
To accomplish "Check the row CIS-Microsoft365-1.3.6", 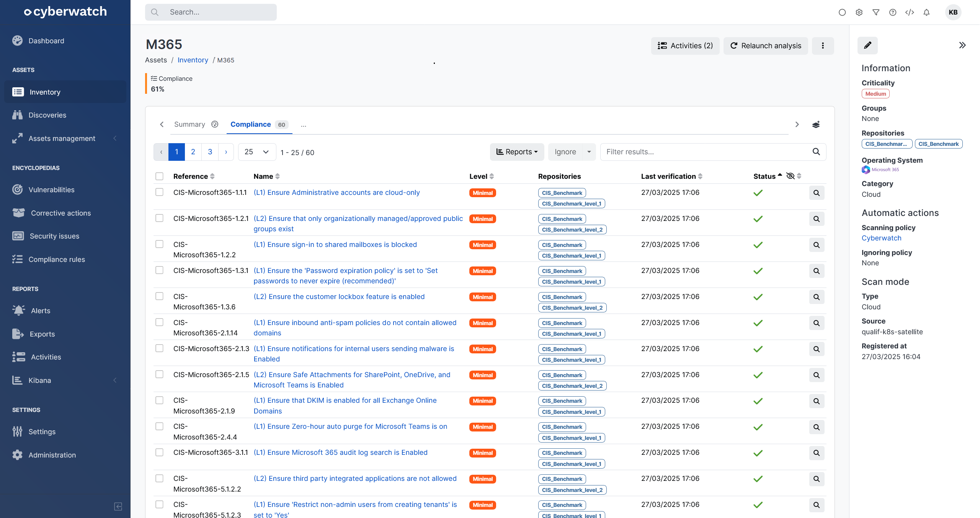I will (x=159, y=296).
